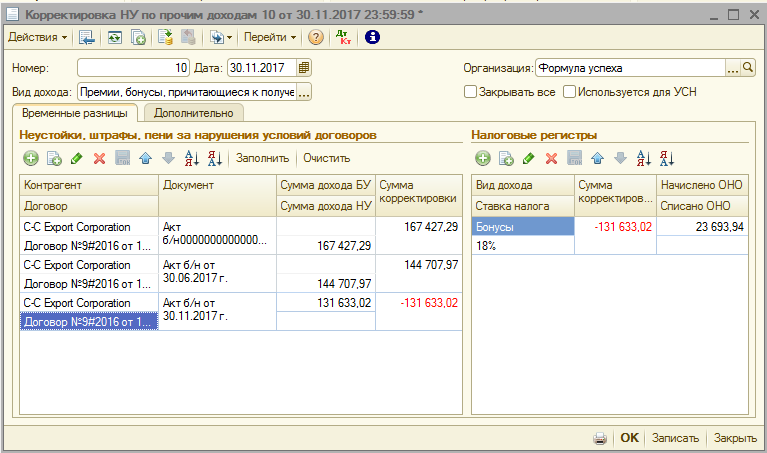This screenshot has width=767, height=453.
Task: Click sort ascending icon in Налоговые регистры toolbar
Action: [644, 158]
